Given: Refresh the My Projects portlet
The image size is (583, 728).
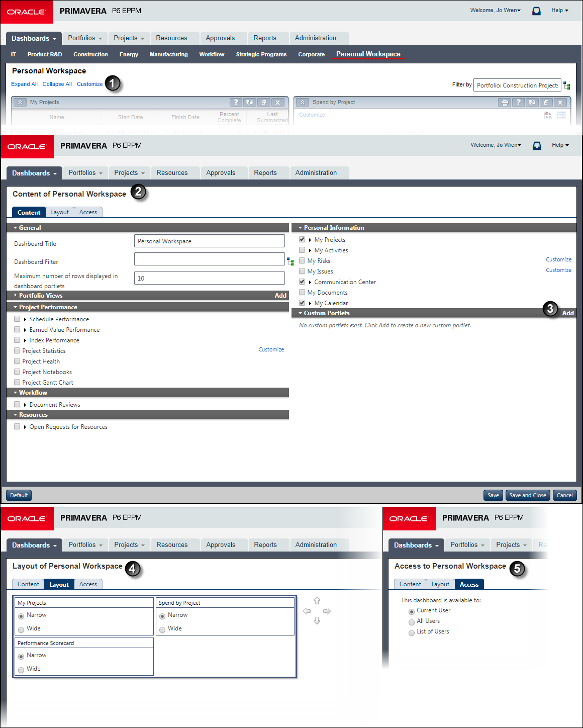Looking at the screenshot, I should [249, 102].
